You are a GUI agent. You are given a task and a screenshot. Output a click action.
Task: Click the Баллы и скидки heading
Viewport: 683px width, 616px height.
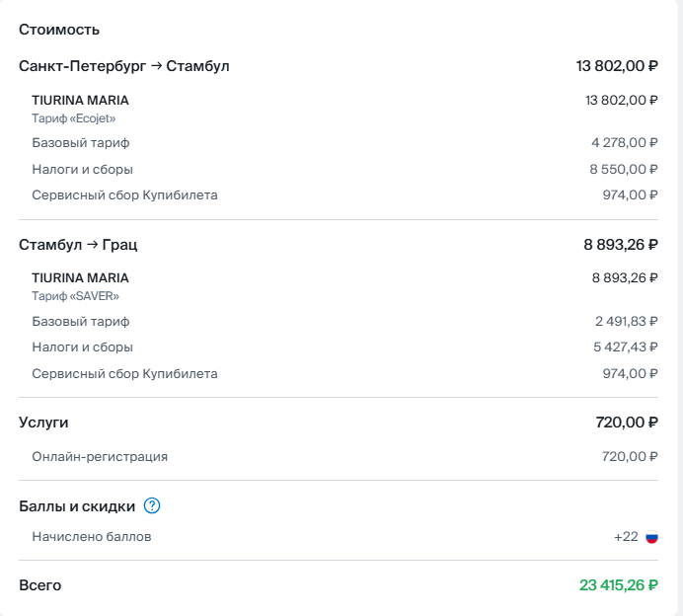[x=77, y=506]
